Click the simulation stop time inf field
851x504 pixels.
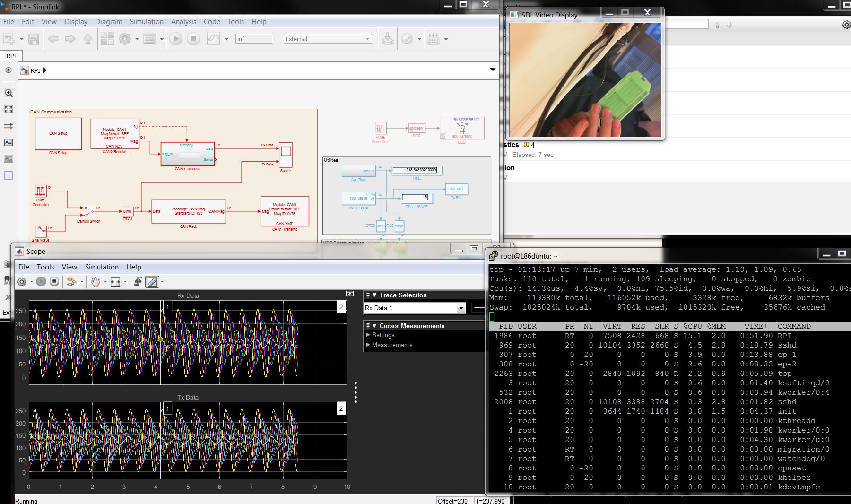[x=254, y=39]
